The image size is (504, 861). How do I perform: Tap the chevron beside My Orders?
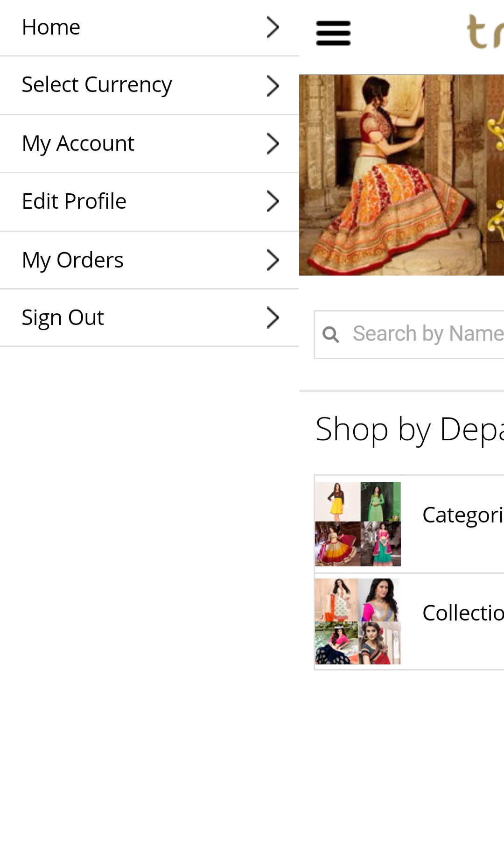coord(273,260)
